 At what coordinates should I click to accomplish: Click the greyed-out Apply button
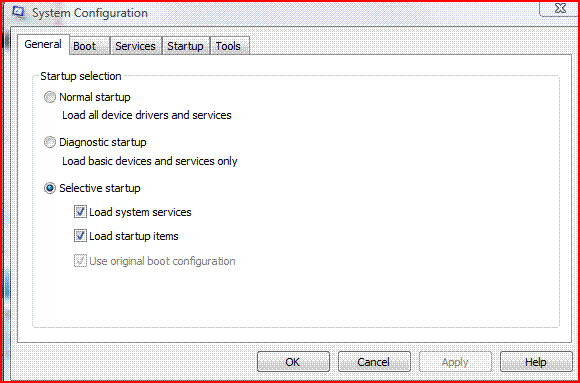[x=455, y=362]
